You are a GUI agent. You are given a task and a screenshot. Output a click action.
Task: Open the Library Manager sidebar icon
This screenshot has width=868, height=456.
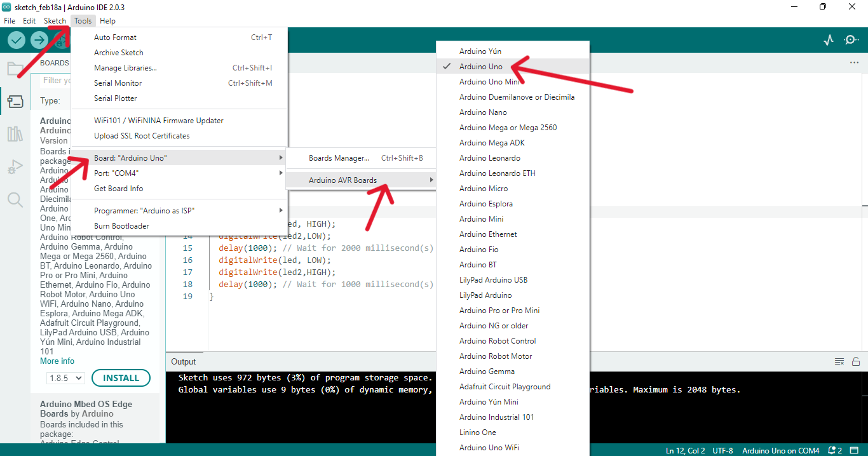point(15,134)
